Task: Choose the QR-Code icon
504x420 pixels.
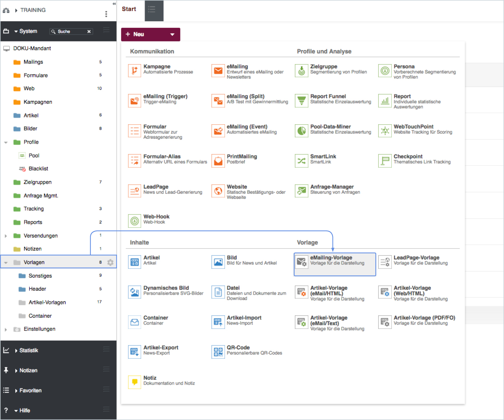Action: point(218,352)
